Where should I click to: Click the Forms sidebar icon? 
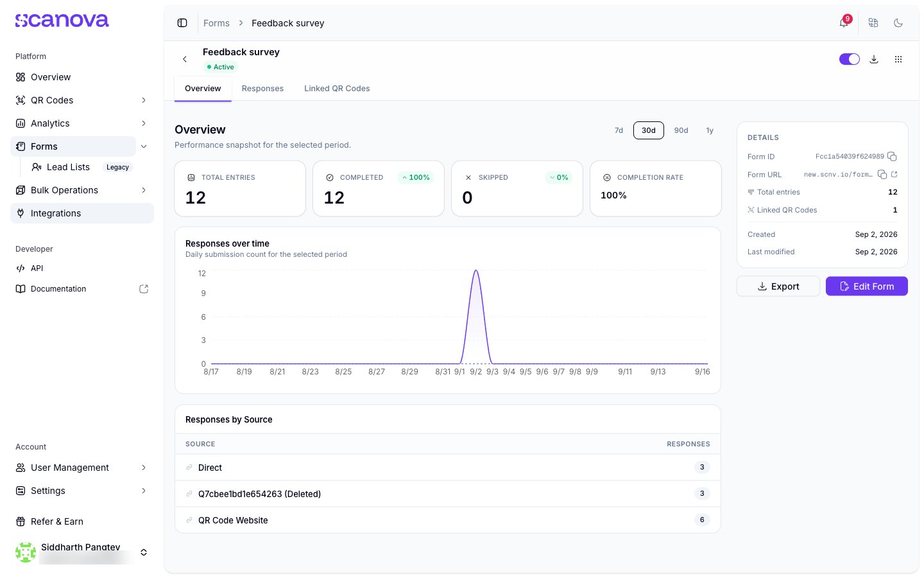21,146
